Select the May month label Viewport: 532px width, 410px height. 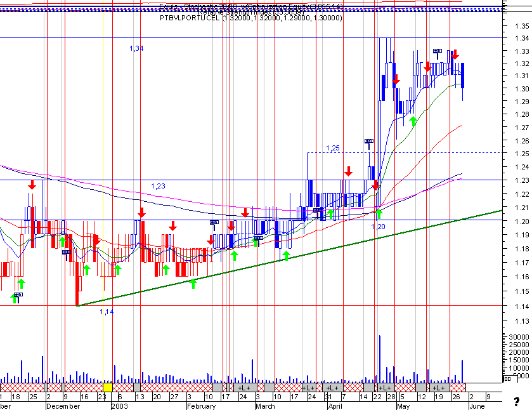coord(403,406)
